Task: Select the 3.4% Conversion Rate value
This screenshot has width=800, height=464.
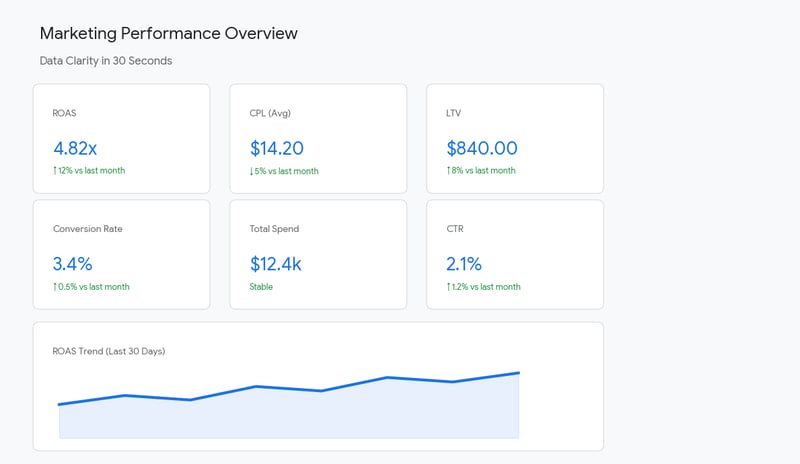Action: (x=73, y=264)
